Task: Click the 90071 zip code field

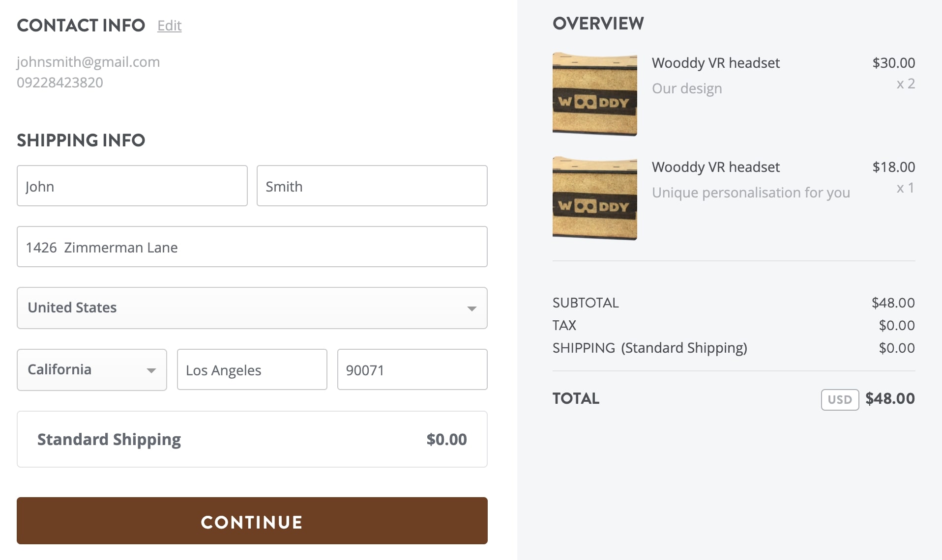Action: point(412,369)
